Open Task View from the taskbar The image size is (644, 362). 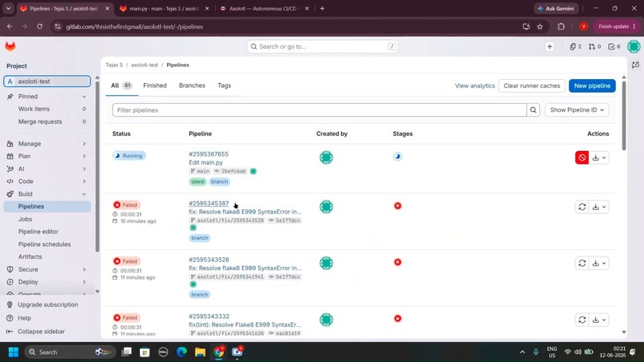click(x=126, y=352)
